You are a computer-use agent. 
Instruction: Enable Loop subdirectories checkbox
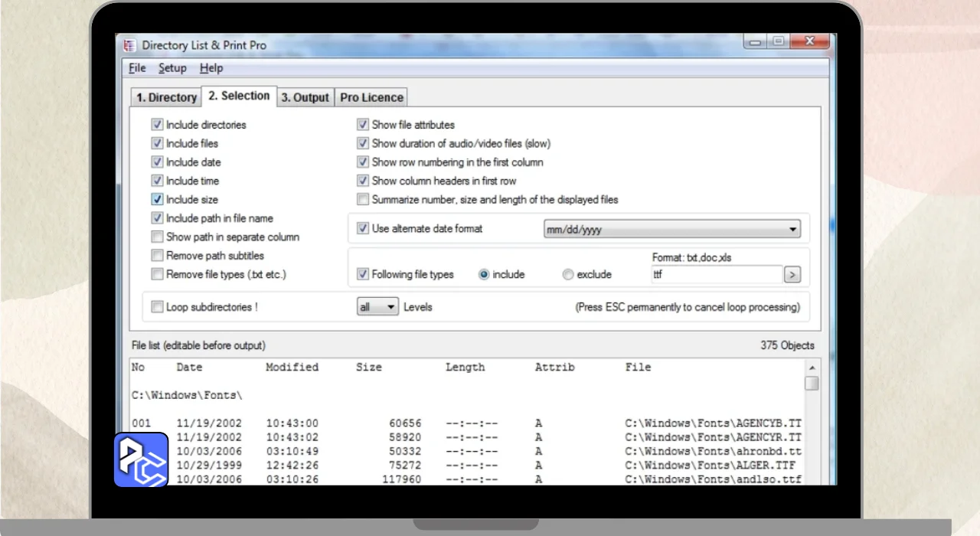click(157, 307)
